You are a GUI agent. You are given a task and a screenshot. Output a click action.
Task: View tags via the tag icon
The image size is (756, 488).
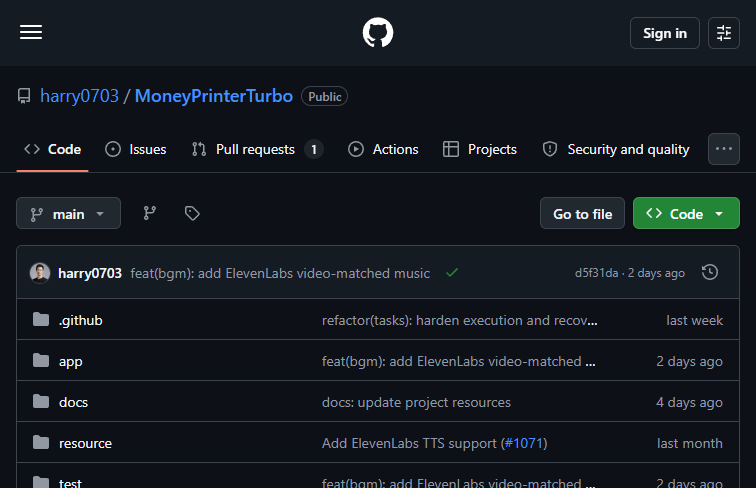pos(192,213)
